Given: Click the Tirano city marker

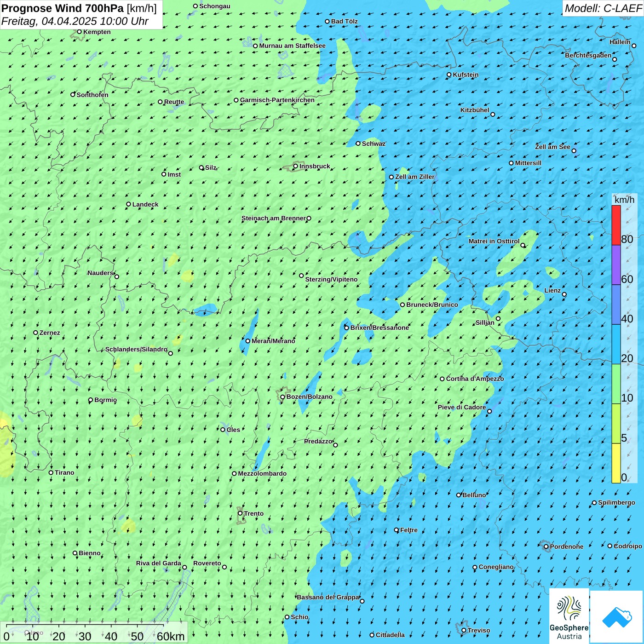Looking at the screenshot, I should tap(51, 472).
